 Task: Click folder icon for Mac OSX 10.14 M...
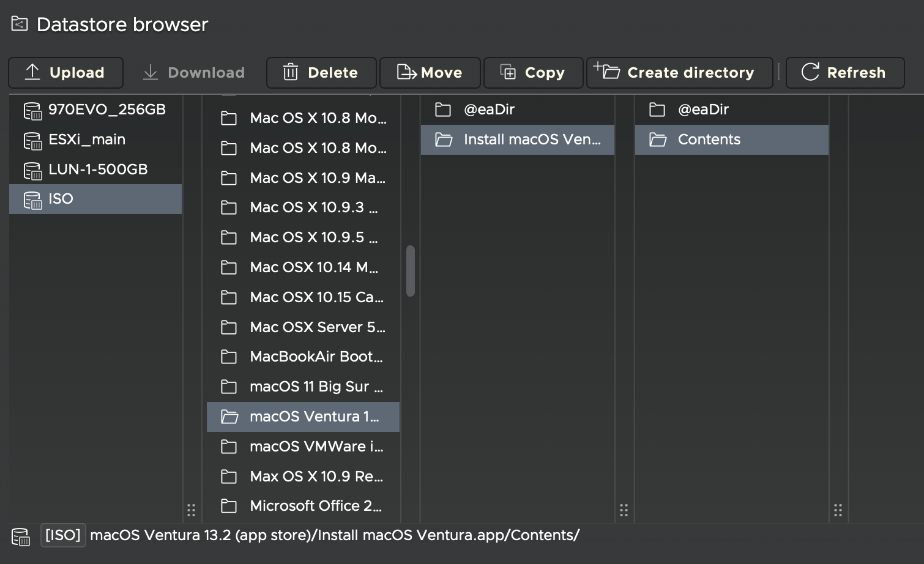click(x=229, y=267)
